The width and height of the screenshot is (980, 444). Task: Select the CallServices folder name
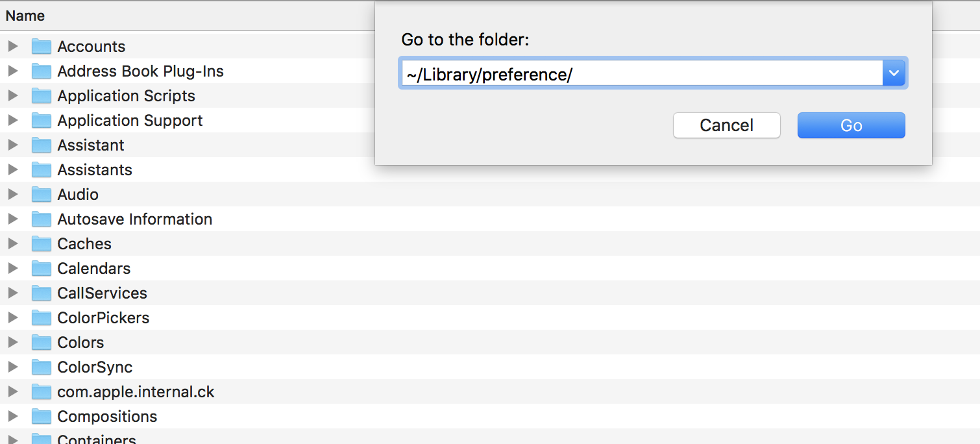click(x=102, y=293)
